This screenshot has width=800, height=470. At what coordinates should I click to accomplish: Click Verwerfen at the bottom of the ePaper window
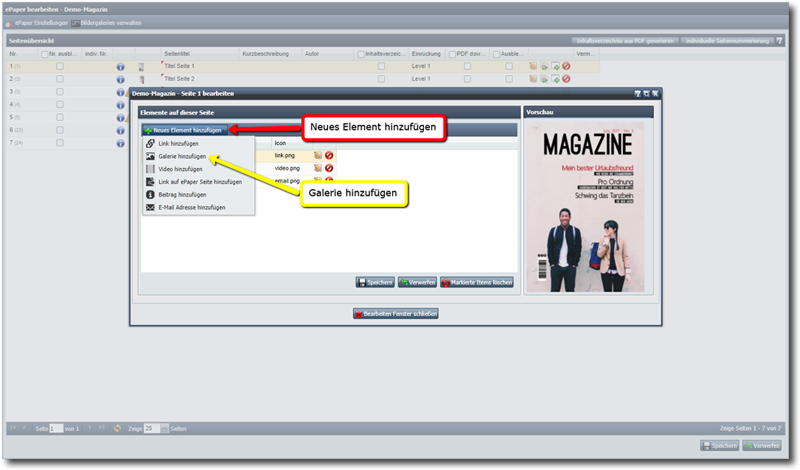coord(762,446)
